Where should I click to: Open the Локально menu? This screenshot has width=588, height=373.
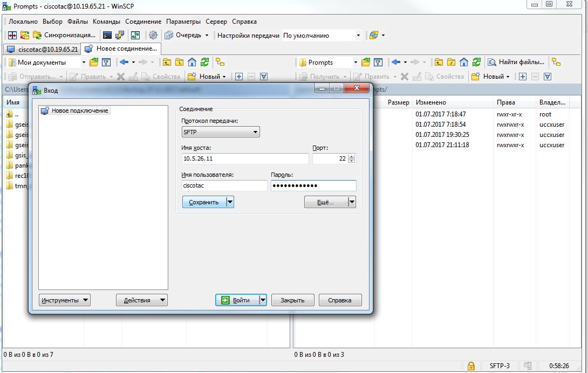click(x=23, y=22)
